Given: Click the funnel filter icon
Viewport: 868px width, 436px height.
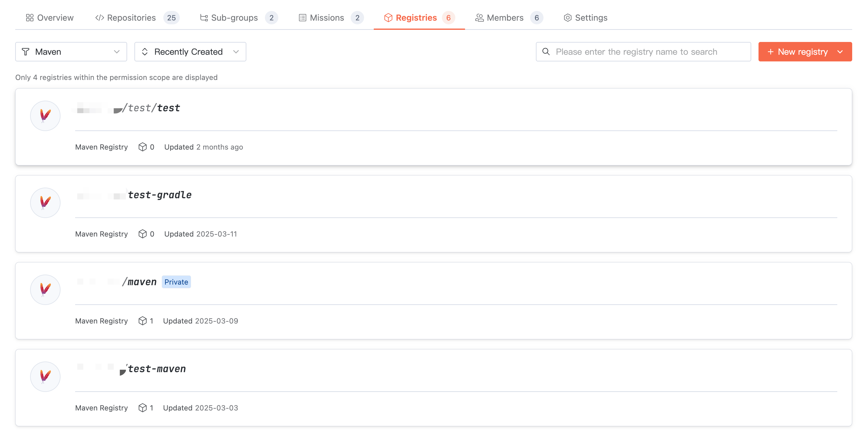Looking at the screenshot, I should [26, 52].
